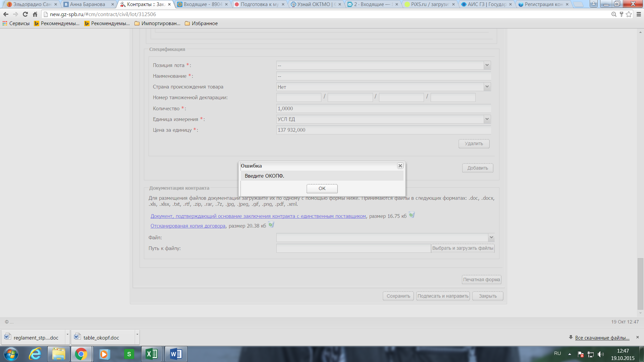Open Excel from taskbar

pos(152,354)
